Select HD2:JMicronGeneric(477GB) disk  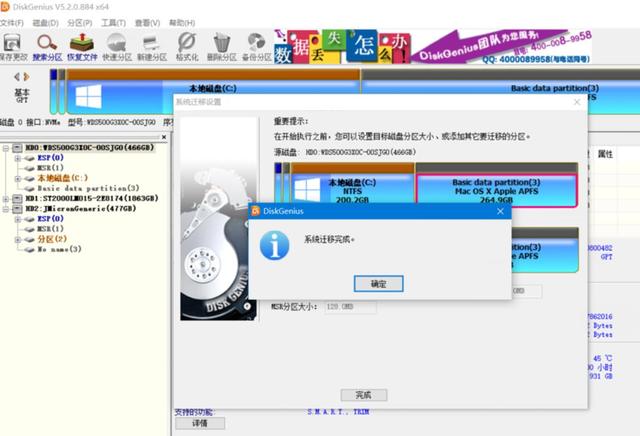pyautogui.click(x=80, y=209)
